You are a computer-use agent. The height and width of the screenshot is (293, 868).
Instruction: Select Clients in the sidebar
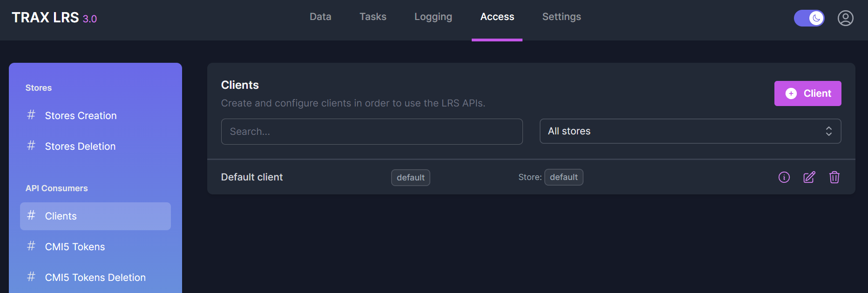tap(95, 216)
